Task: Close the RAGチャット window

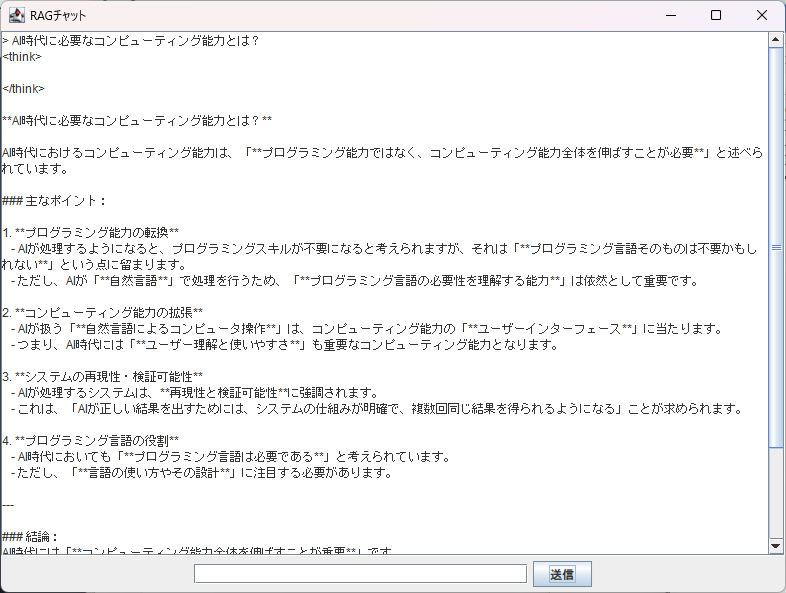Action: pyautogui.click(x=762, y=15)
